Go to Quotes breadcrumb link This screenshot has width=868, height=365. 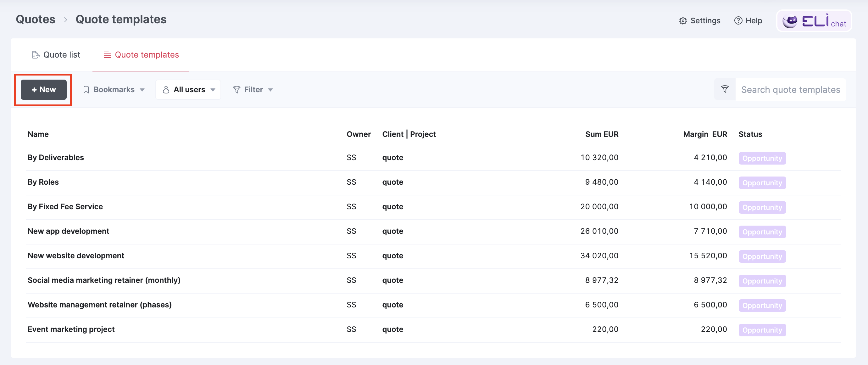[35, 20]
